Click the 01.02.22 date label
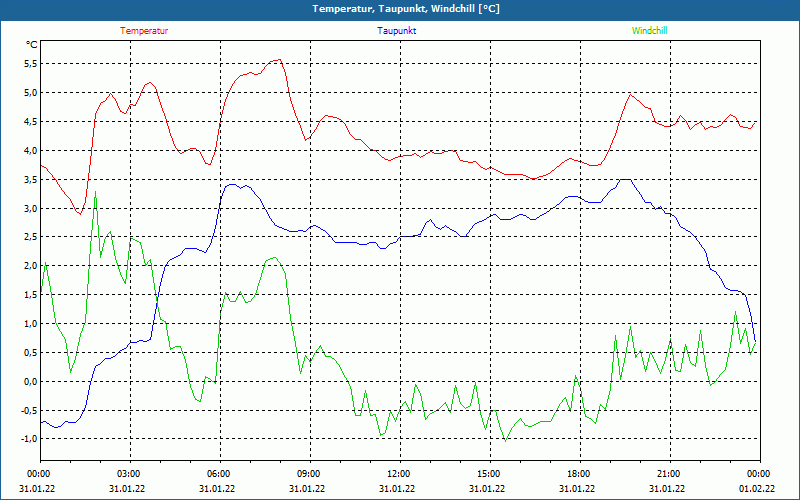 coord(757,489)
